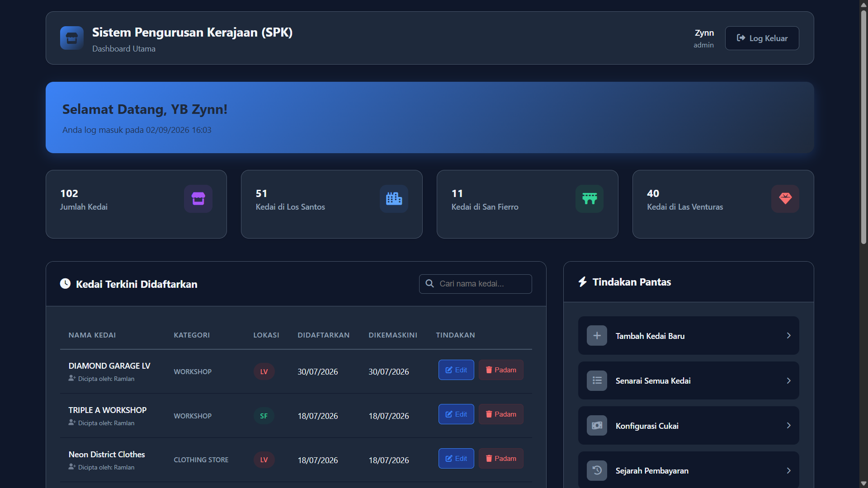Click the San Fierro bridge icon

click(590, 199)
